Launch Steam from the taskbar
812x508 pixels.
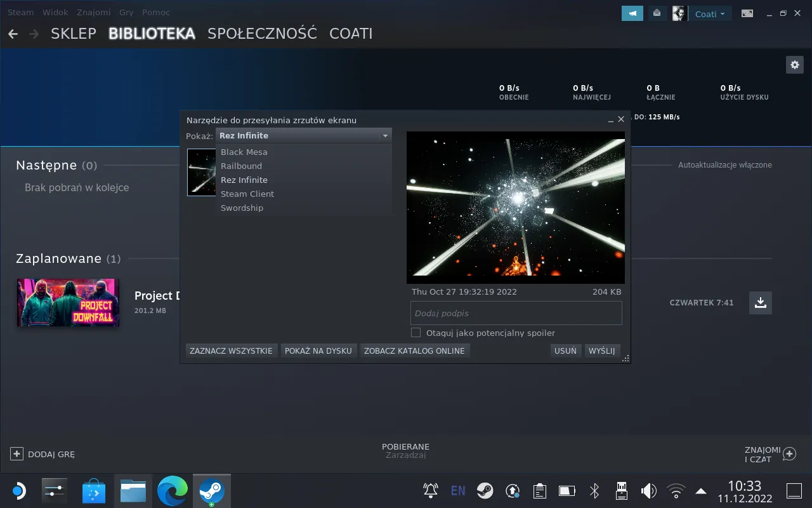(212, 490)
